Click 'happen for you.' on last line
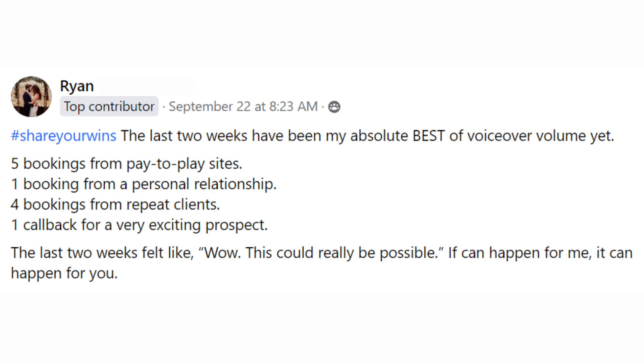Image resolution: width=644 pixels, height=362 pixels. (64, 273)
